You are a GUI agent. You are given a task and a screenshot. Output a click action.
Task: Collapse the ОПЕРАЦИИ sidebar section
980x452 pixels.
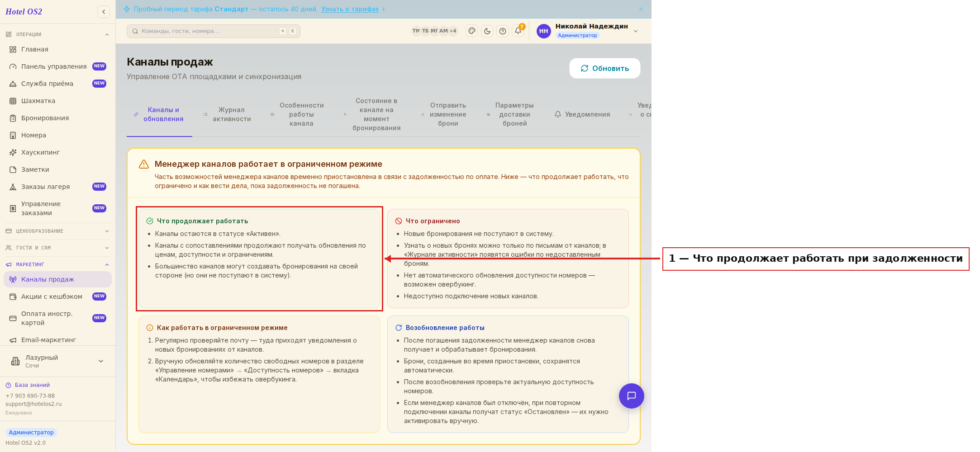point(57,34)
